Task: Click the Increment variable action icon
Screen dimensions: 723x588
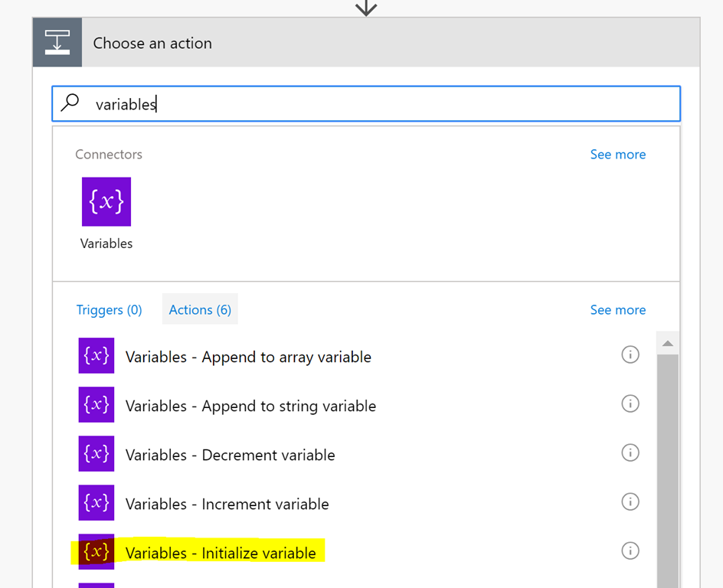Action: click(96, 502)
